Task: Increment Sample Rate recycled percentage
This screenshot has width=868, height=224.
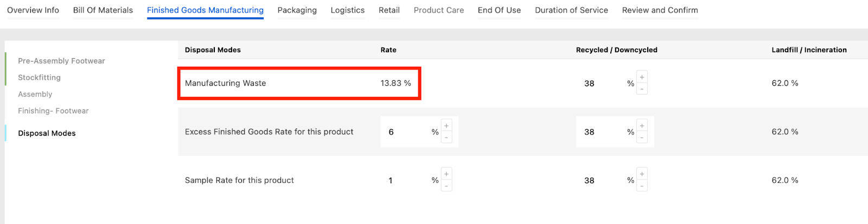Action: click(x=642, y=174)
